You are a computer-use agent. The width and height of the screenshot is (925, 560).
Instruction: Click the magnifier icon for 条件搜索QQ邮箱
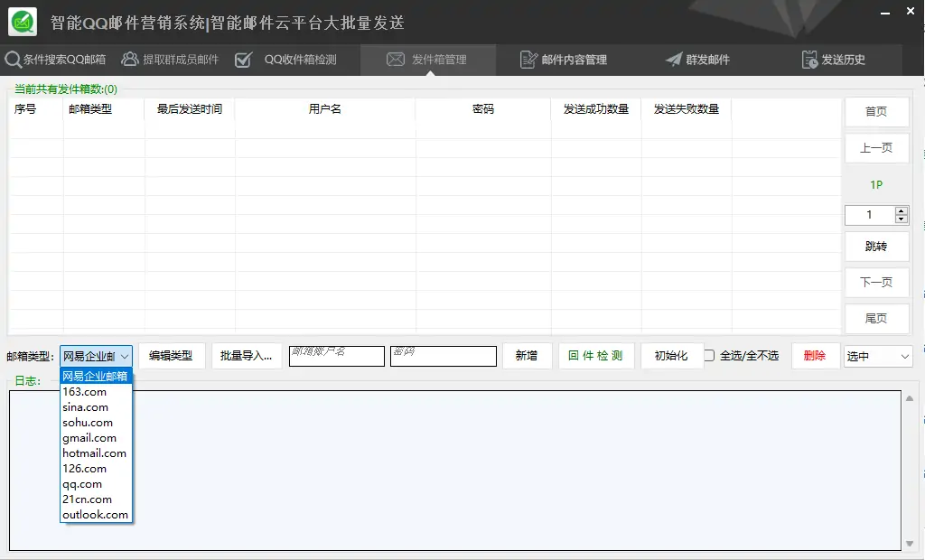coord(13,59)
